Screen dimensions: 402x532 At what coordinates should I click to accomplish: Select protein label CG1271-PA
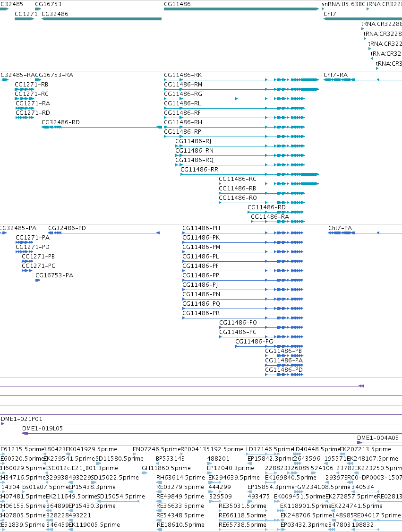click(33, 238)
